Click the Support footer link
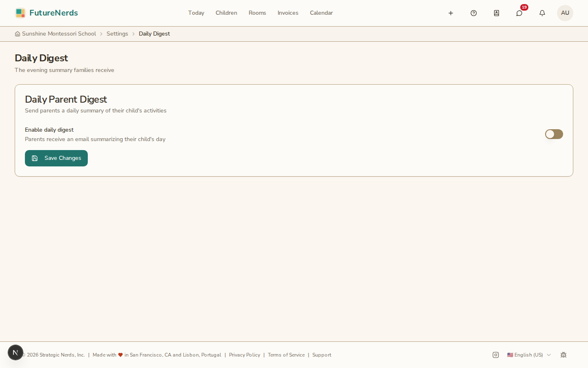588x368 pixels. [x=322, y=355]
